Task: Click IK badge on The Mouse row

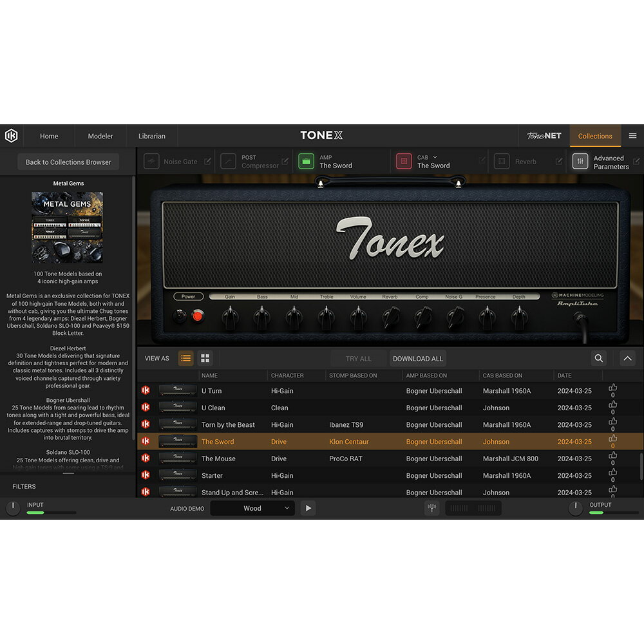Action: tap(146, 458)
